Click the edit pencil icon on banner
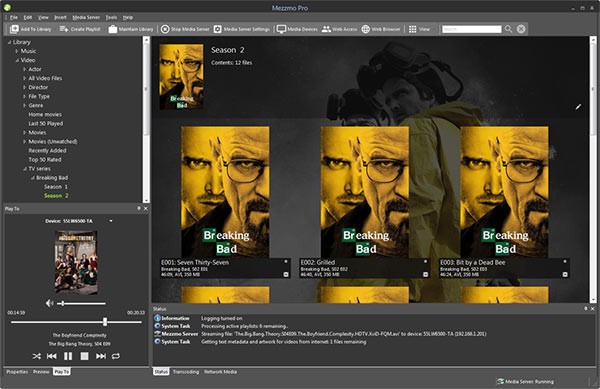600x389 pixels. click(578, 107)
